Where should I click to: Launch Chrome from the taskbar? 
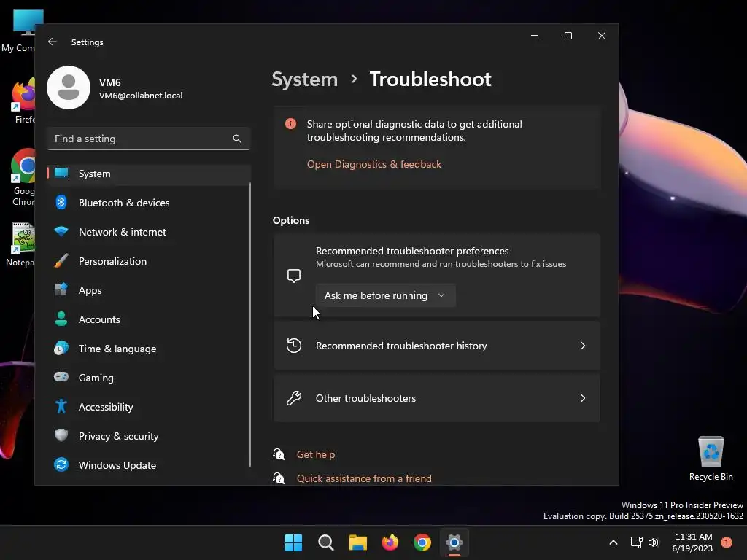pos(422,542)
